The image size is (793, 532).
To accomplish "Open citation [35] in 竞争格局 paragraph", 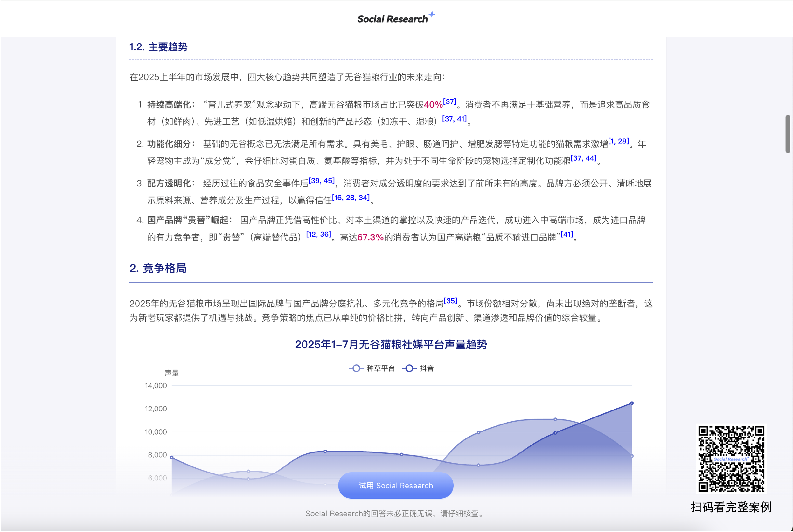I will click(450, 301).
